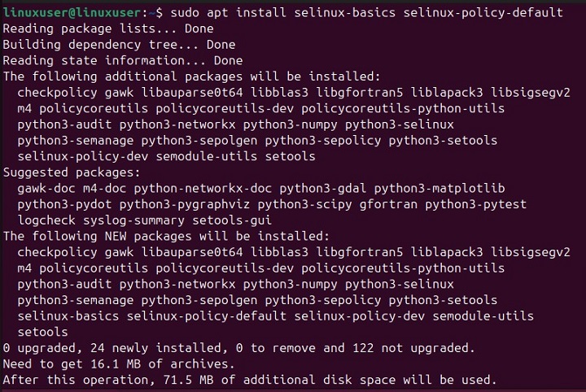Viewport: 586px width, 392px height.
Task: Click the Reading state information line
Action: (x=122, y=60)
